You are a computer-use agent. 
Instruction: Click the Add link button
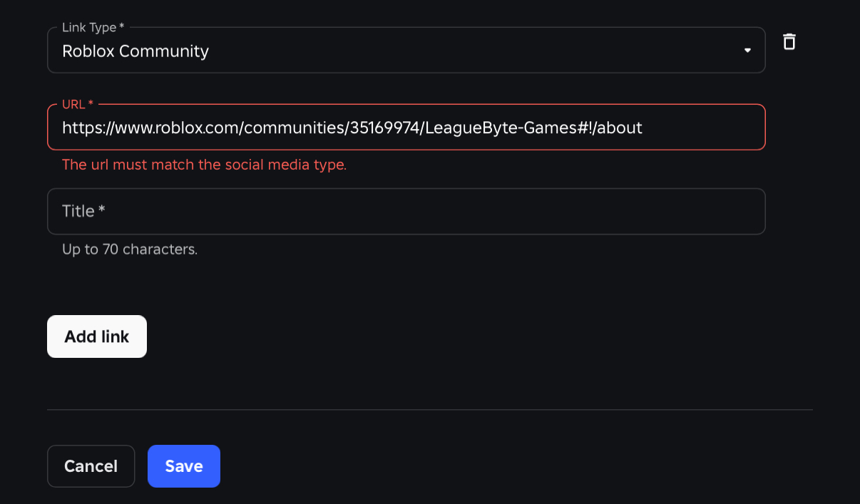(96, 336)
